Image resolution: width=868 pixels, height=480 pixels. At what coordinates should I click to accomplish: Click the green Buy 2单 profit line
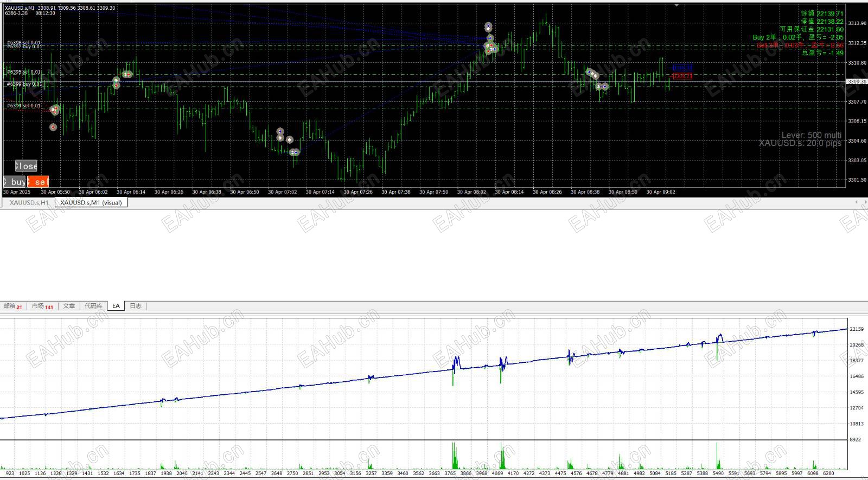coord(798,37)
